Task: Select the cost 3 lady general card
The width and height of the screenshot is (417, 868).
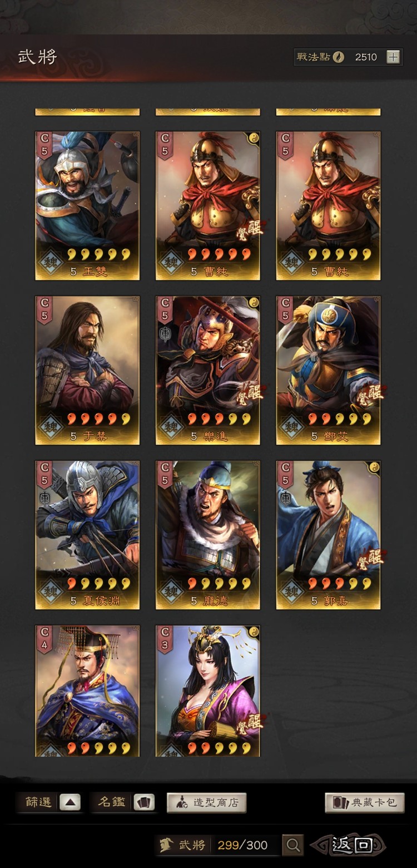Action: tap(208, 691)
